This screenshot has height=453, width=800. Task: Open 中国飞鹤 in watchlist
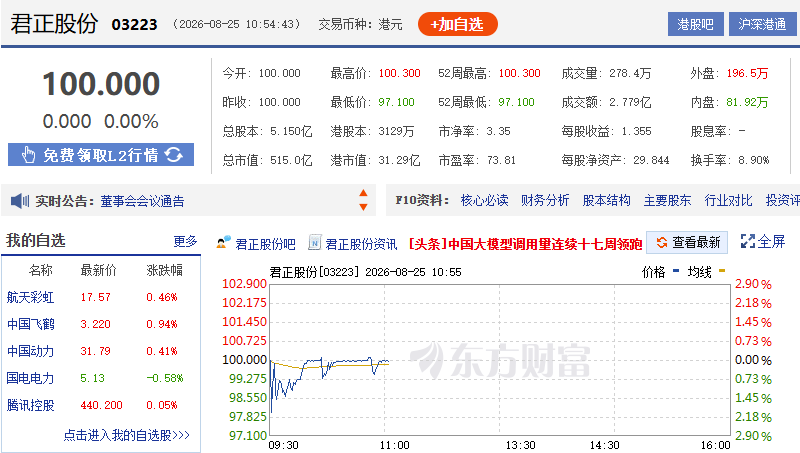click(x=30, y=324)
